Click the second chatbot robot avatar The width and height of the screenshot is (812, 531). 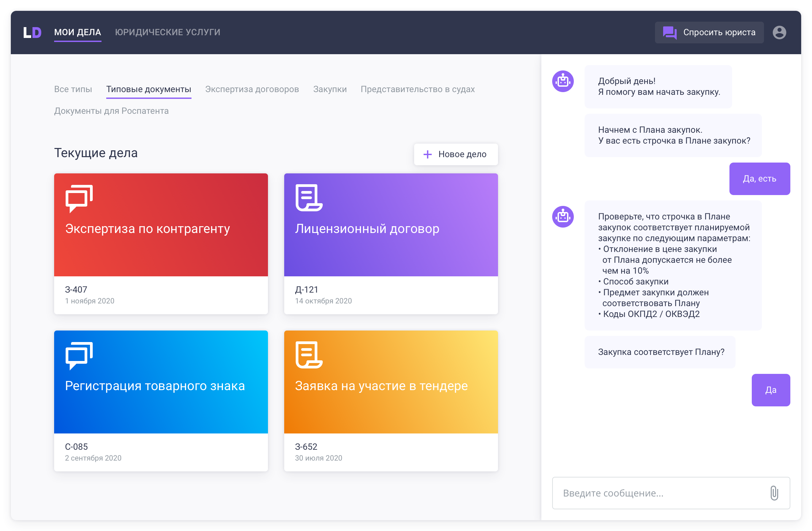[563, 216]
